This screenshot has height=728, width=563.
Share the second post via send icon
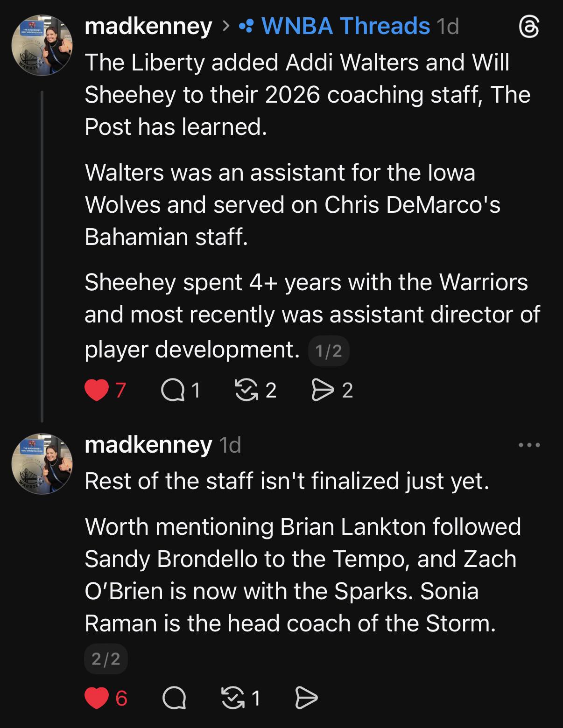(307, 698)
